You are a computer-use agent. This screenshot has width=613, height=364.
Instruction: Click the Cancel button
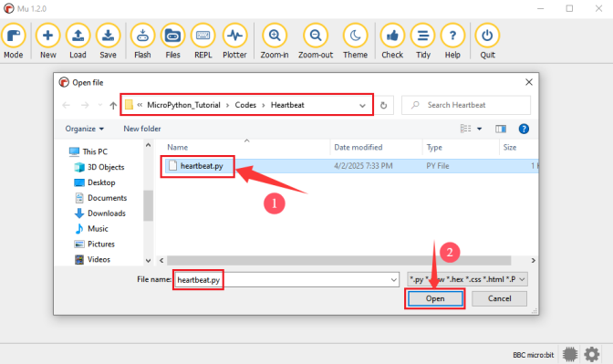click(499, 298)
